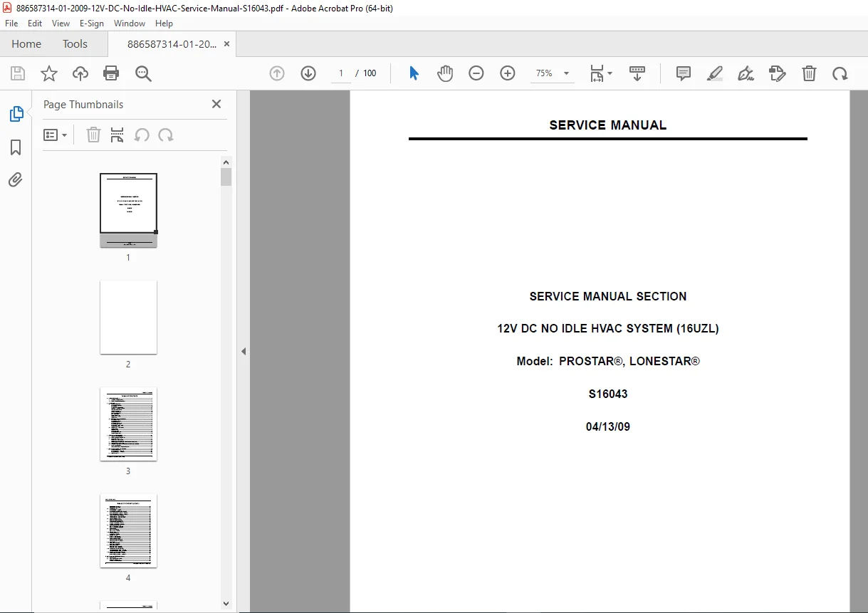Screen dimensions: 868x613
Task: Open the Help menu
Action: (164, 23)
